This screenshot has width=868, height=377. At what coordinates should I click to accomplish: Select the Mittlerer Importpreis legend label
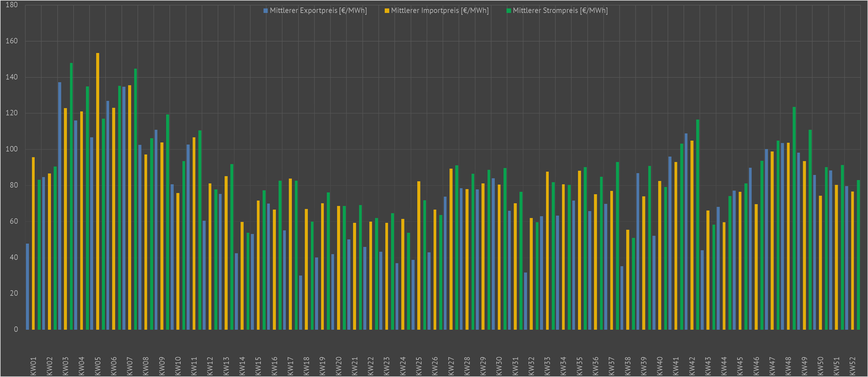tap(440, 11)
